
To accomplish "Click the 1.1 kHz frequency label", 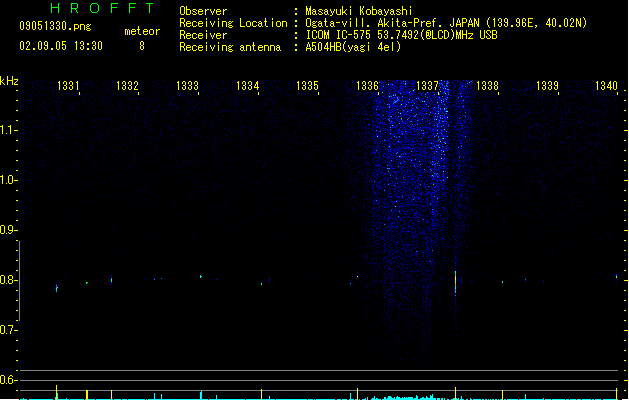I will tap(7, 130).
